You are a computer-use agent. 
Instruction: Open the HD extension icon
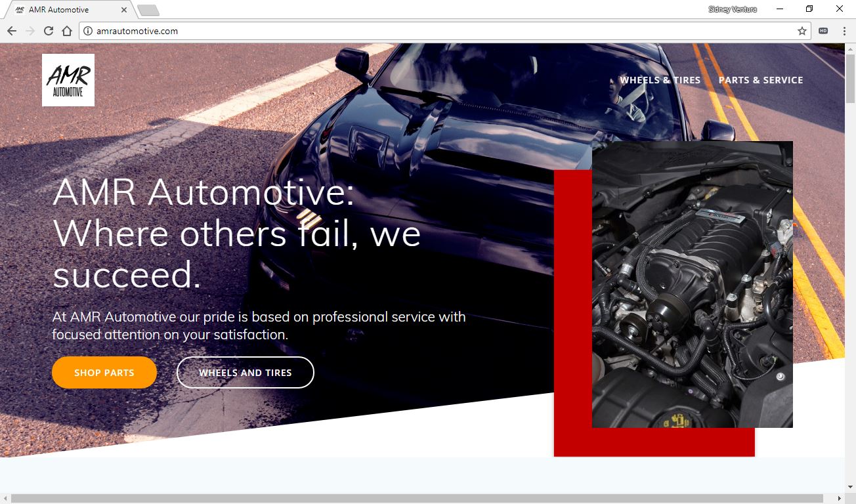point(823,31)
